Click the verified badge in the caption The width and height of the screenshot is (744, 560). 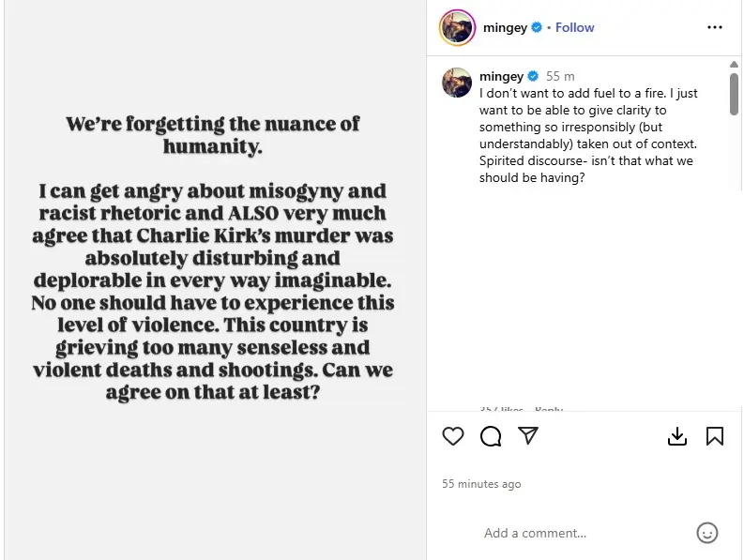pos(533,76)
